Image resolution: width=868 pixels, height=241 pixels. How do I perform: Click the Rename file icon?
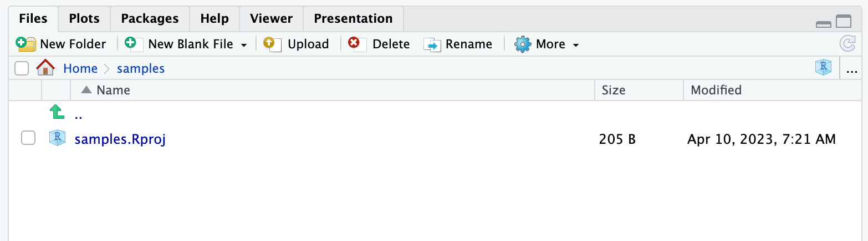(432, 44)
